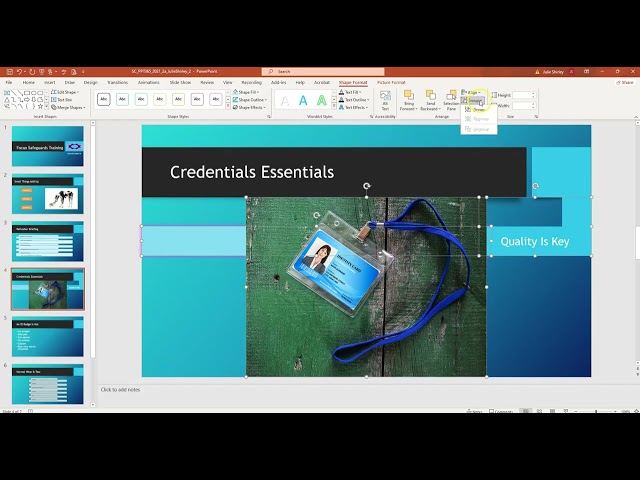Click the Quality Is Key text box
The width and height of the screenshot is (640, 480).
coord(535,242)
